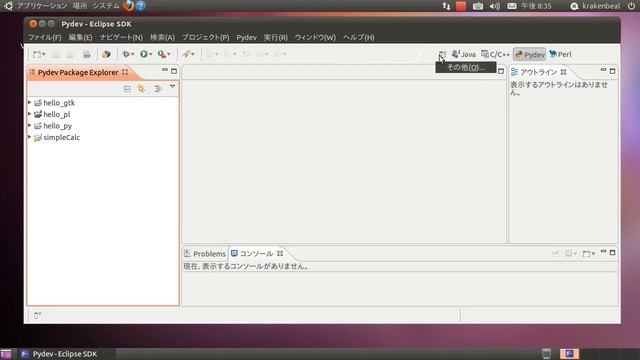Click the Pydev new package toolbar icon

tap(106, 54)
